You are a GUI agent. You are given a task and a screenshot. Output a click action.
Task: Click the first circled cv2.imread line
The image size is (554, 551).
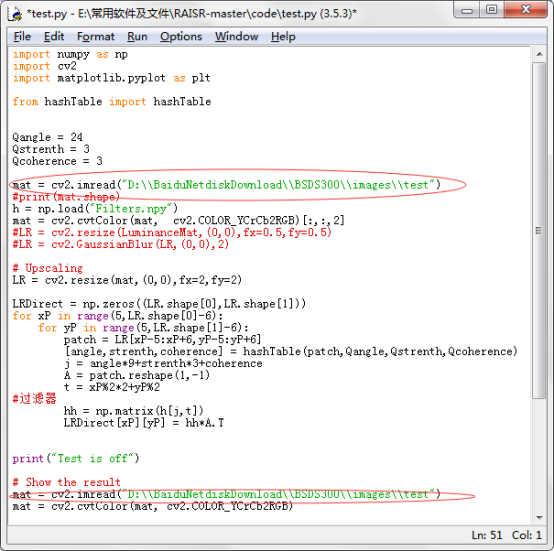tap(226, 184)
